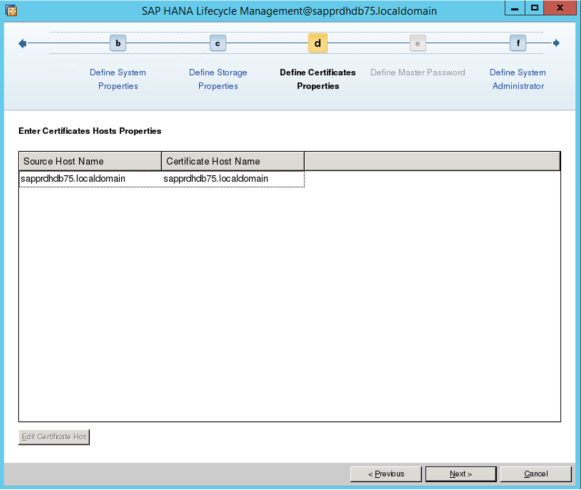The image size is (581, 490).
Task: Open Define Storage Properties step
Action: click(218, 79)
